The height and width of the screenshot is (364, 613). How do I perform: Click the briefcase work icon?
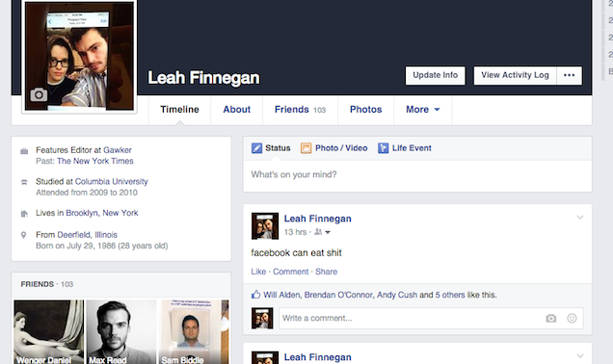[24, 151]
